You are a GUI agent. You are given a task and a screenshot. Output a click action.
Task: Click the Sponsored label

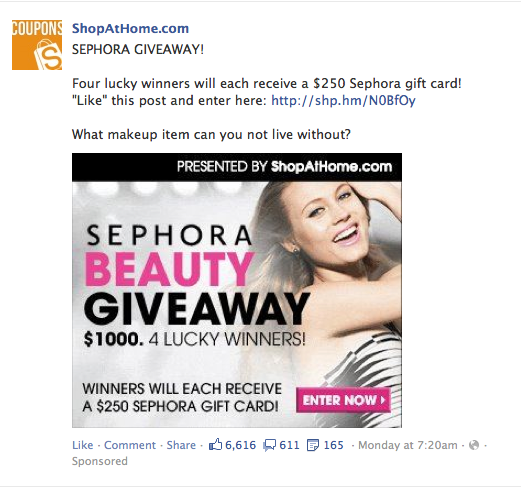pyautogui.click(x=100, y=461)
